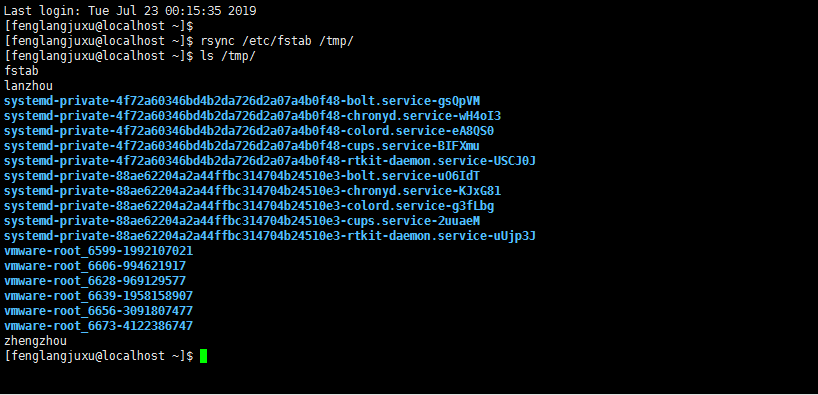818x395 pixels.
Task: Click the ls /tmp/ command text
Action: click(x=228, y=56)
